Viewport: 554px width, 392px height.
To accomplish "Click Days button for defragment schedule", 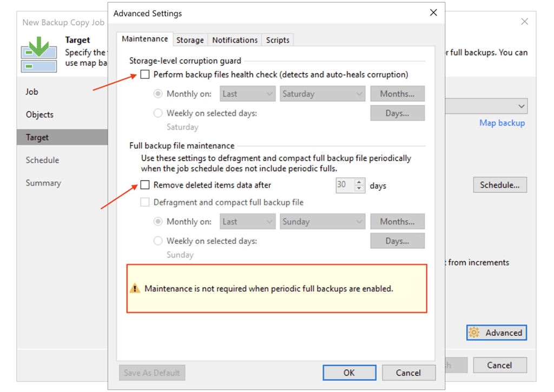I will coord(398,241).
